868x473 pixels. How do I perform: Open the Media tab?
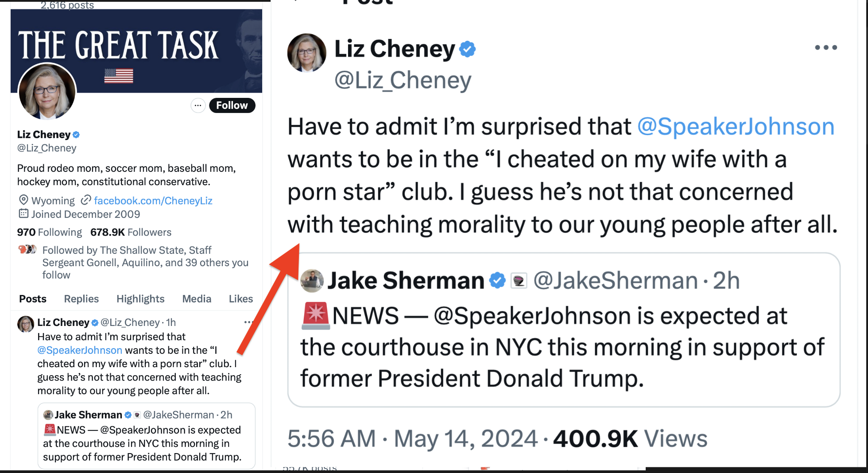[197, 299]
